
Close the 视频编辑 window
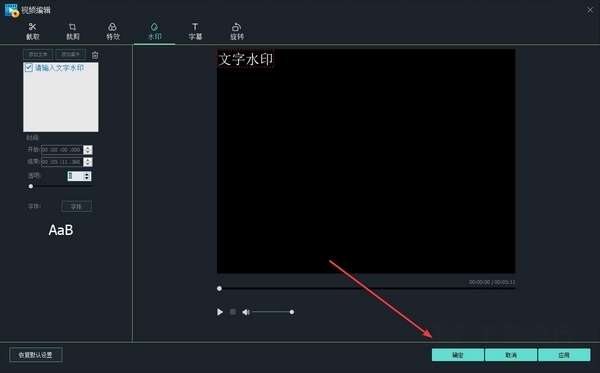[590, 10]
